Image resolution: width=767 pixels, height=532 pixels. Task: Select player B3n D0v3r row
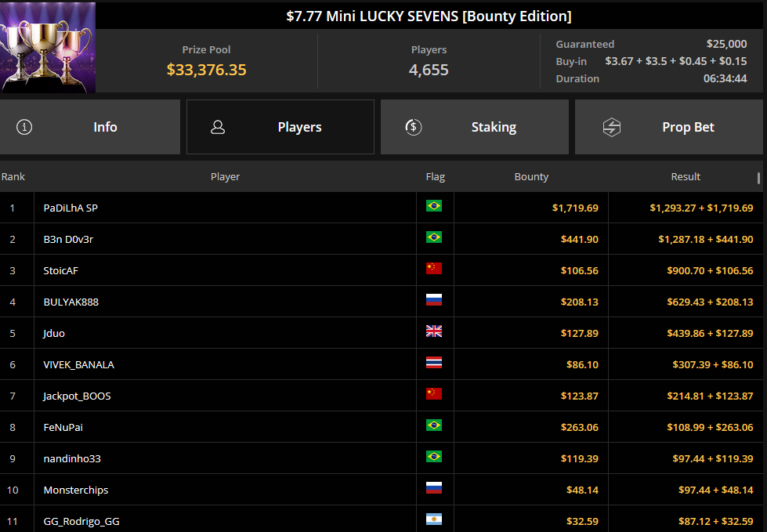tap(382, 239)
